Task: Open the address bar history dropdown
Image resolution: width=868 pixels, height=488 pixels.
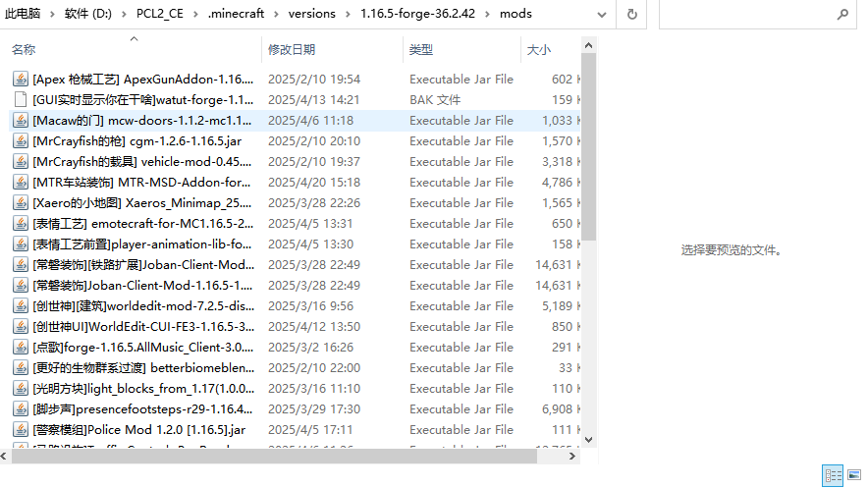Action: [603, 14]
